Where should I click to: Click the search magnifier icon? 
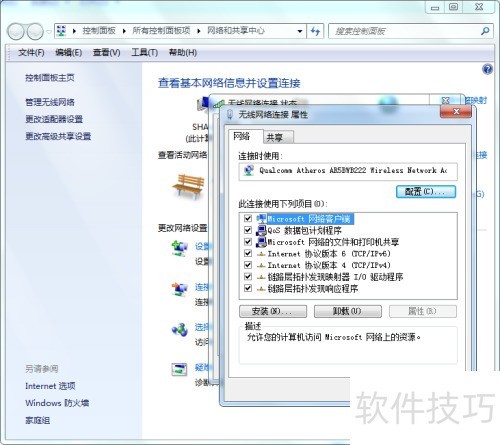[x=485, y=31]
